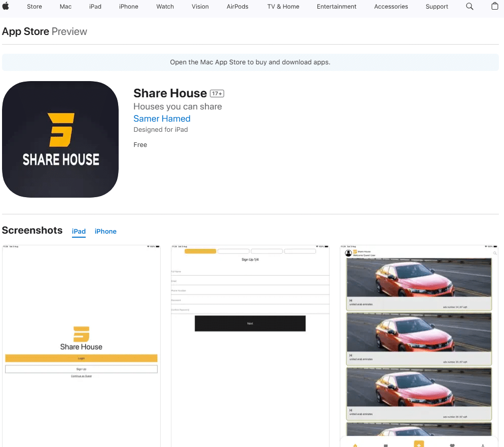This screenshot has height=447, width=504.
Task: Click the Share House app icon
Action: [60, 139]
